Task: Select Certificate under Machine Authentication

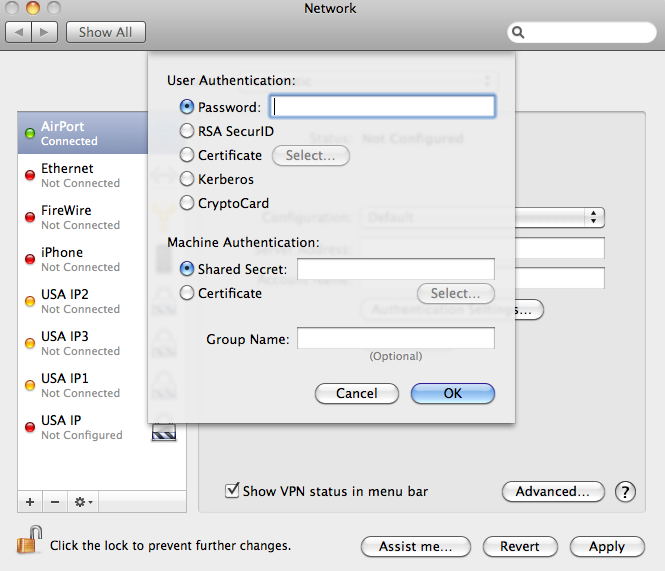Action: click(187, 293)
